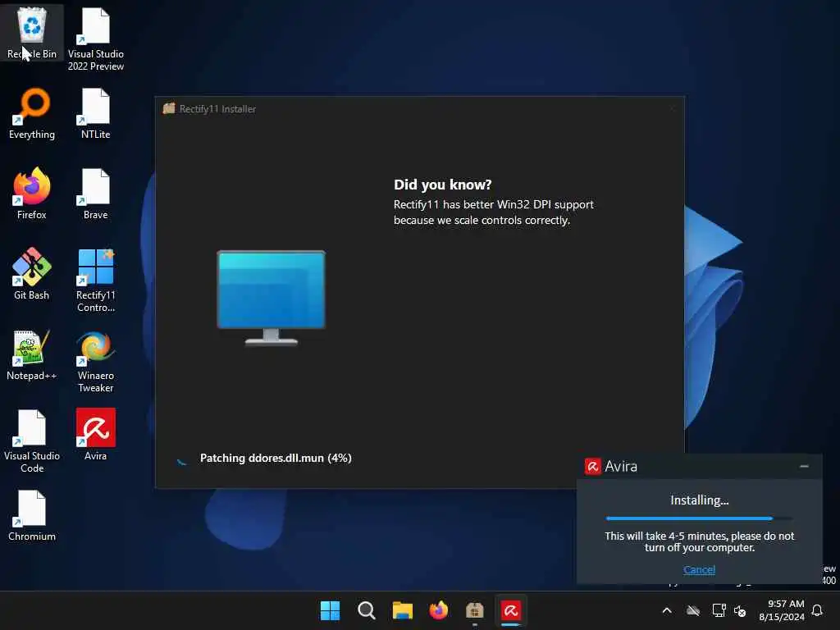The height and width of the screenshot is (630, 840).
Task: Click the blue monitor illustration
Action: tap(271, 298)
